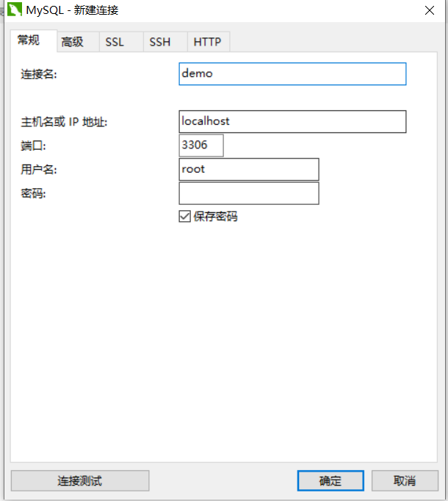Run the 连接测试 connection test

tap(80, 480)
